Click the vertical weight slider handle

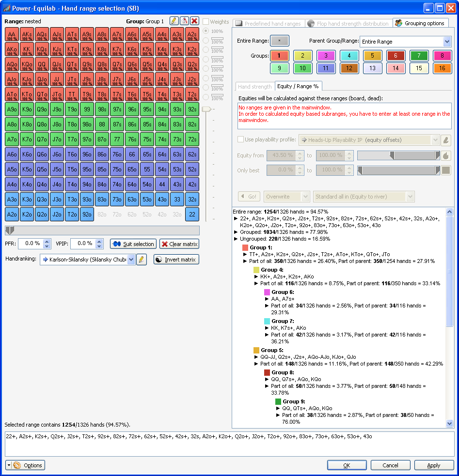pyautogui.click(x=206, y=109)
